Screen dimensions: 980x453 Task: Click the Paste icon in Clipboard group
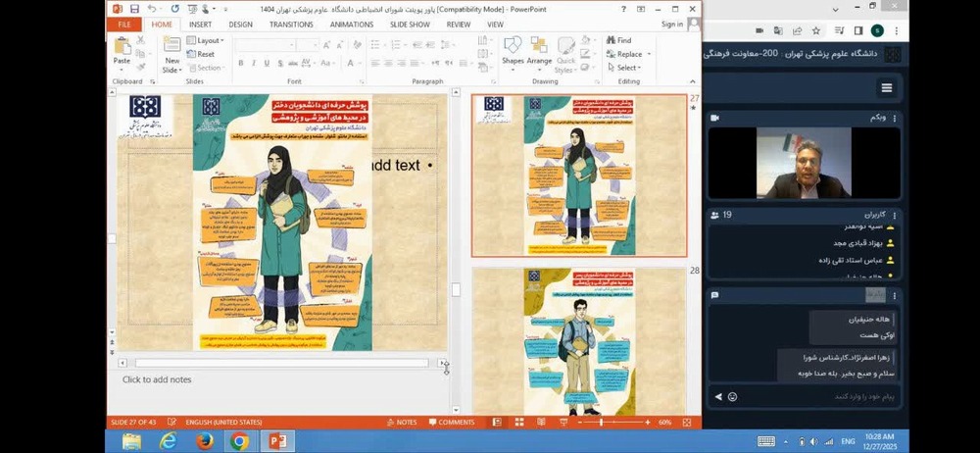[122, 46]
